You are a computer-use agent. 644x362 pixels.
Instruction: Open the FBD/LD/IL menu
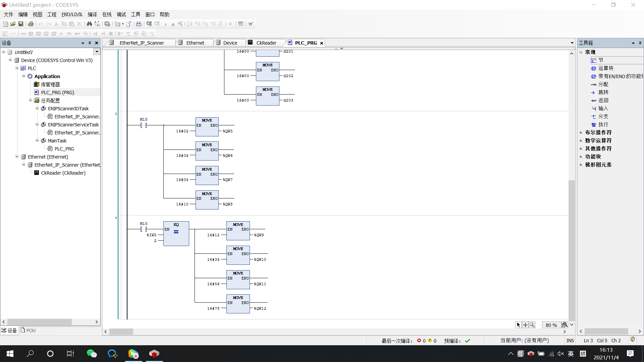[x=72, y=14]
